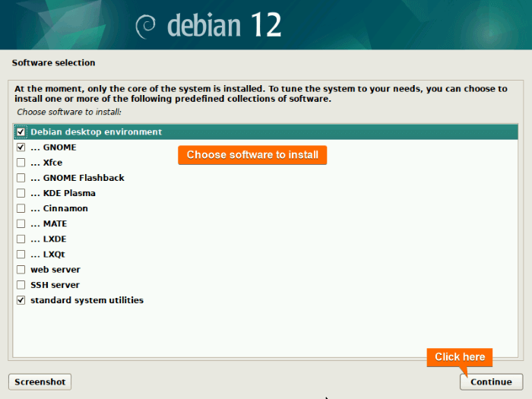The image size is (532, 399).
Task: Enable the MATE checkbox
Action: pos(21,223)
